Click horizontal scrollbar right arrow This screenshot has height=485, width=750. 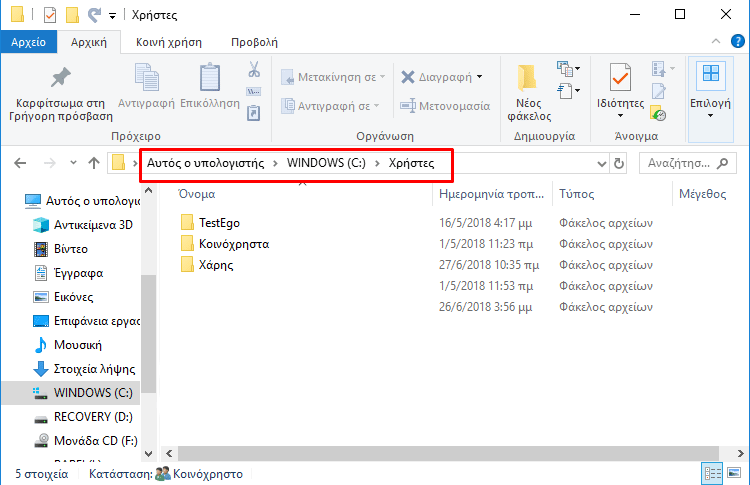(740, 453)
